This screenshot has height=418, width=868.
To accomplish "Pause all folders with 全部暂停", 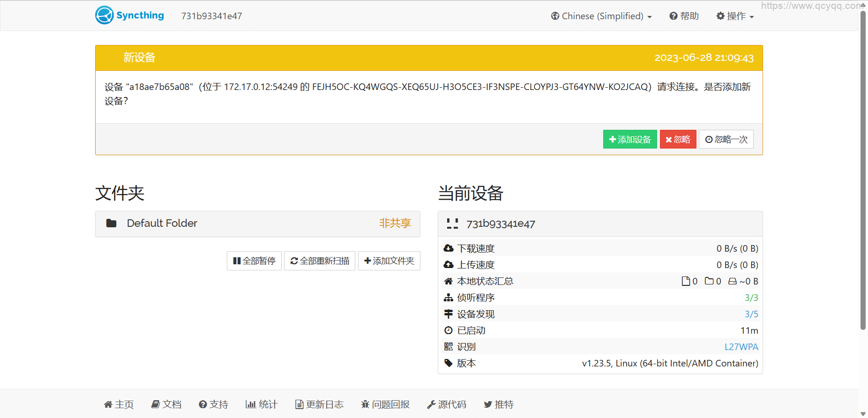I will [254, 261].
